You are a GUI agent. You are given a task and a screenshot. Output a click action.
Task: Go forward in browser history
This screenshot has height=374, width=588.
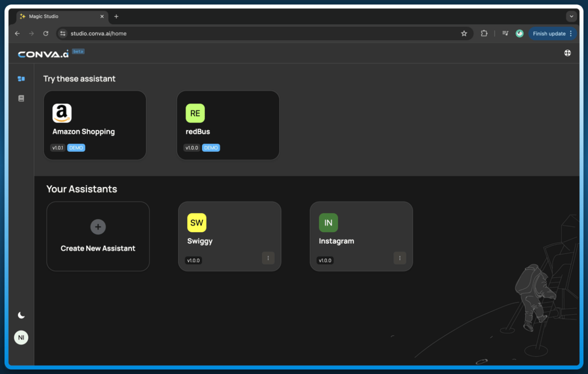31,34
